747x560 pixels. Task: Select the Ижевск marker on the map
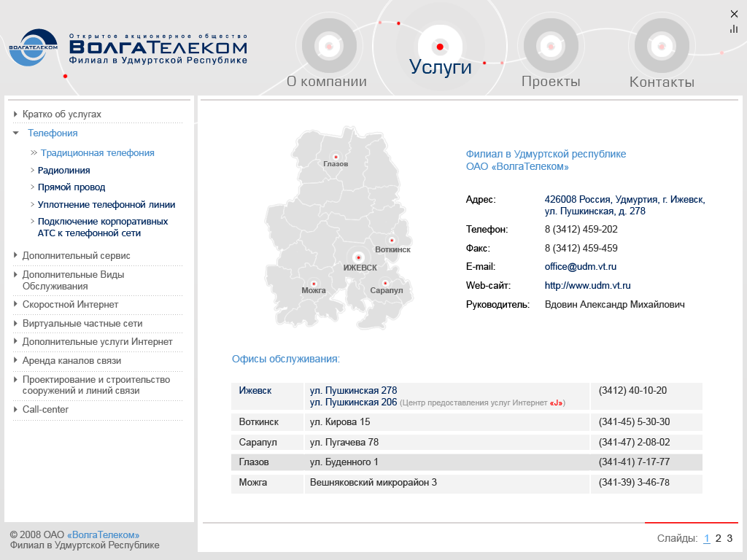pyautogui.click(x=358, y=257)
